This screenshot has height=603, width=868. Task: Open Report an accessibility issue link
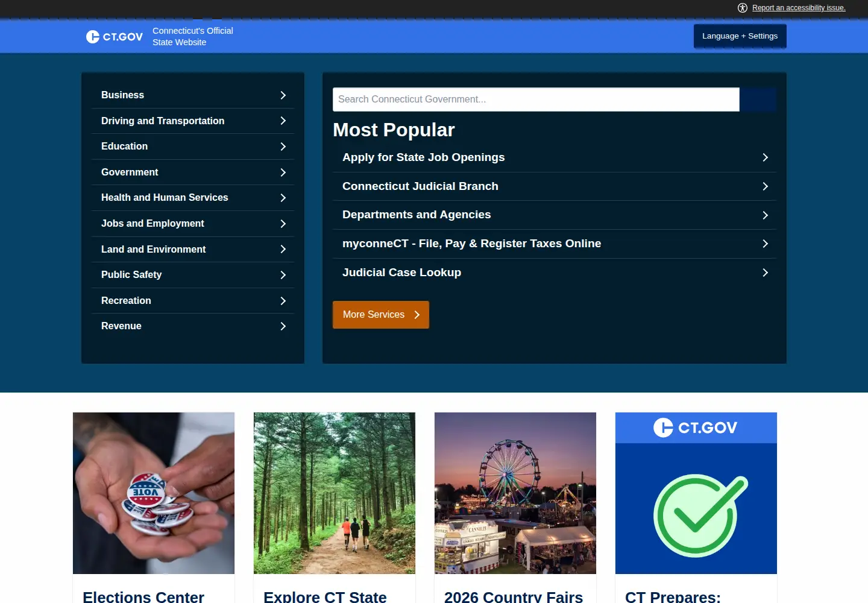[x=799, y=8]
